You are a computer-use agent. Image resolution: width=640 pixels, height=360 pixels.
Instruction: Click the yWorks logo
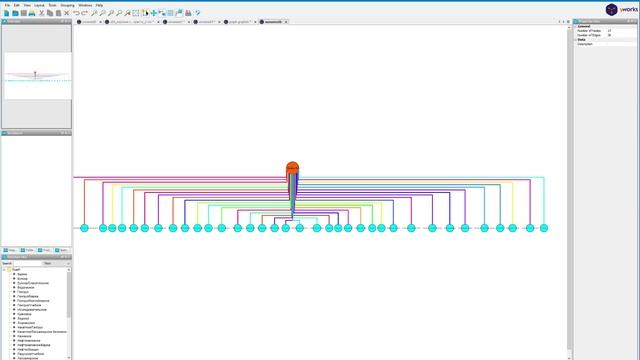click(621, 9)
